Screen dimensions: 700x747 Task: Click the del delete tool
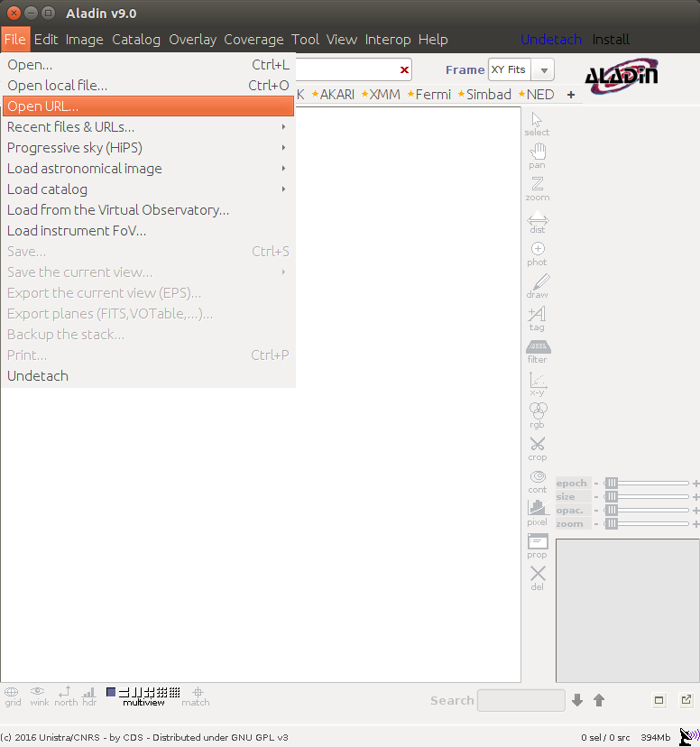pos(537,578)
